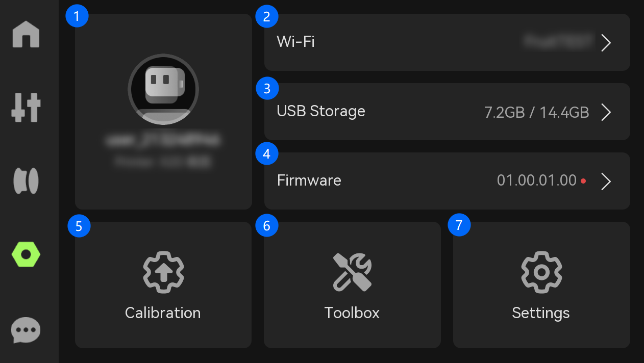
Task: Open the filament spool icon in sidebar
Action: pos(26,181)
